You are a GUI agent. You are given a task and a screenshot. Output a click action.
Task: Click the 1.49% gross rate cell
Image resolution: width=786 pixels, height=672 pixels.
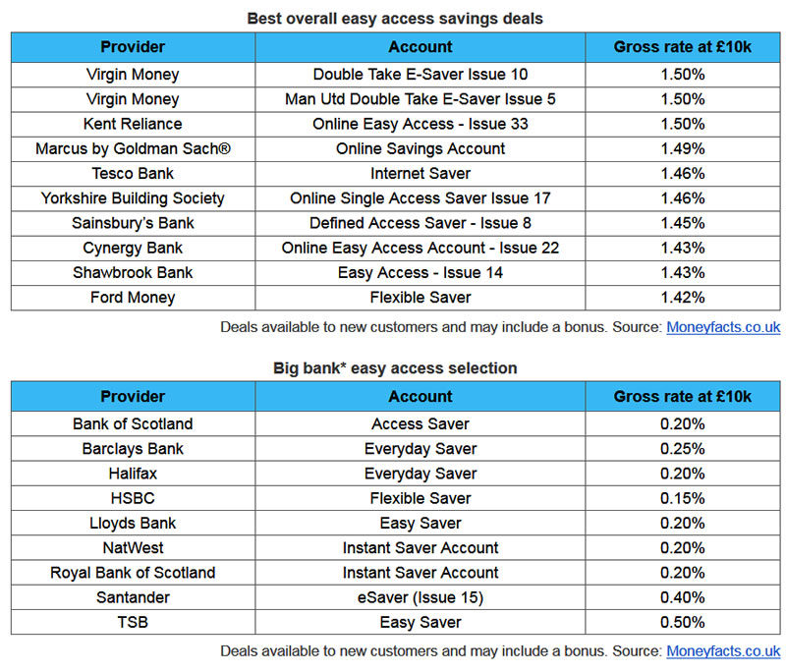[682, 148]
